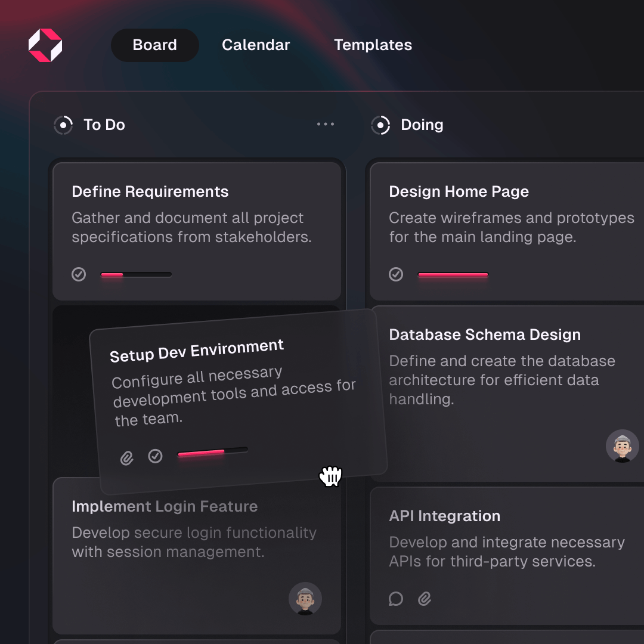Switch to the Calendar tab
This screenshot has height=644, width=644.
pos(256,45)
